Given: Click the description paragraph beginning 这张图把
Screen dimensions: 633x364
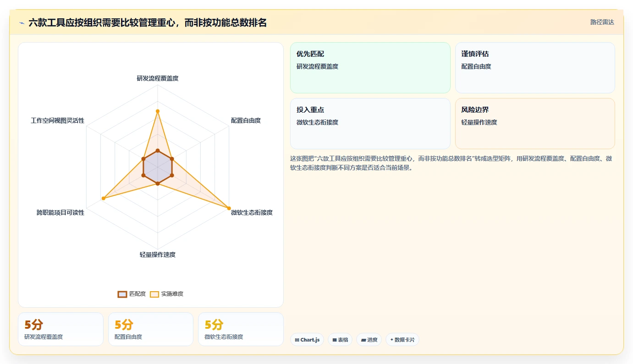Looking at the screenshot, I should (x=451, y=163).
